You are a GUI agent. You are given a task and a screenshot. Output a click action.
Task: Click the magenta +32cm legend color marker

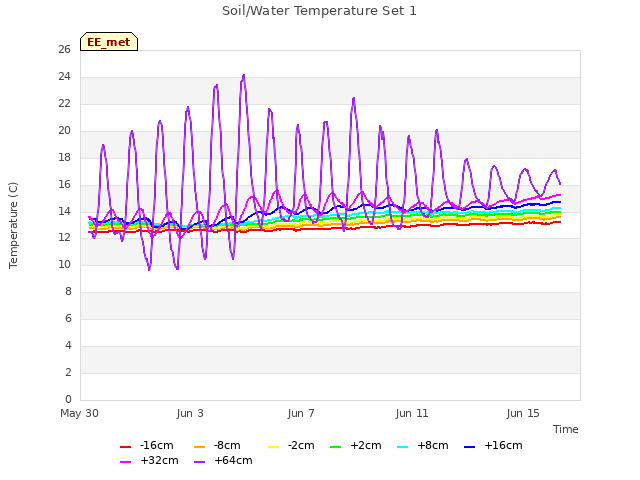(x=125, y=462)
